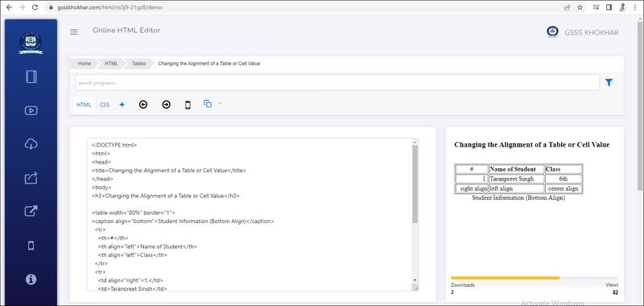Expand the dropdown chevron beside the copy icon
644x306 pixels.
click(220, 104)
